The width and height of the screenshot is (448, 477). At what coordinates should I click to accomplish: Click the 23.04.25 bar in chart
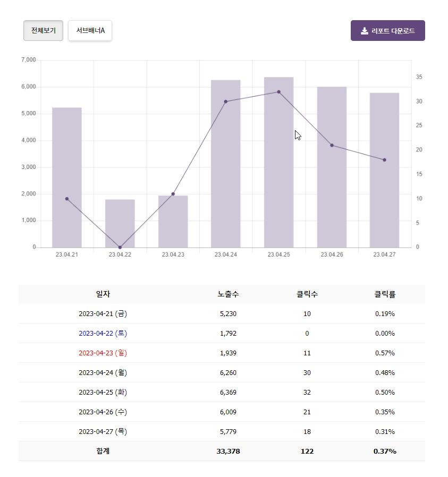[279, 162]
